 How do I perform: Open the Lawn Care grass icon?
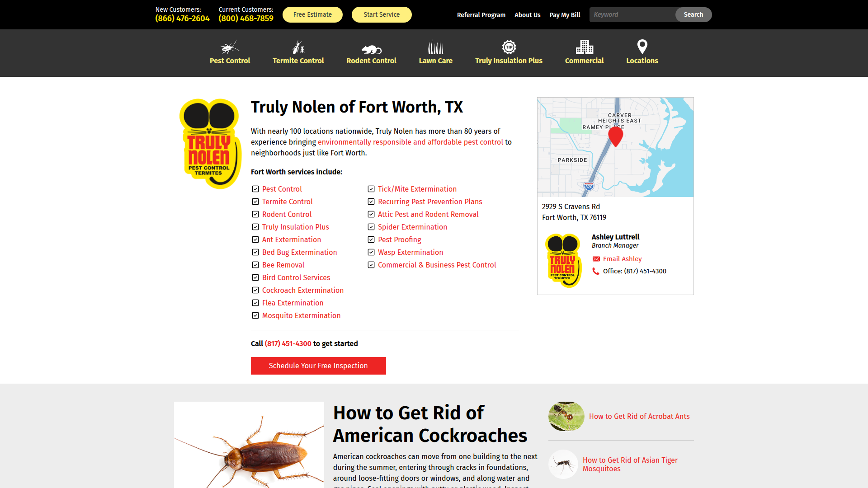(x=436, y=47)
